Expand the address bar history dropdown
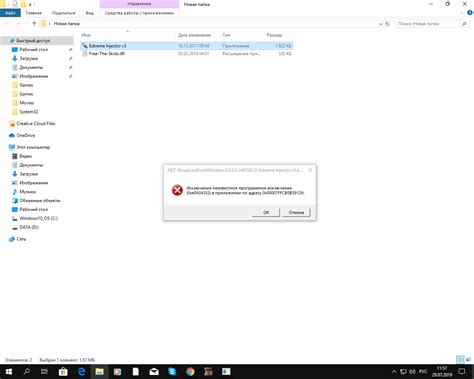This screenshot has height=379, width=474. coord(381,24)
